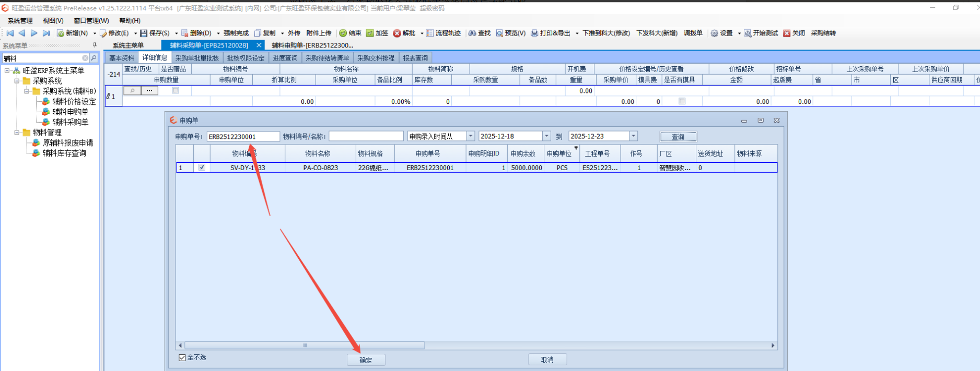Open the 视图(V) menu
The image size is (980, 371).
[53, 20]
